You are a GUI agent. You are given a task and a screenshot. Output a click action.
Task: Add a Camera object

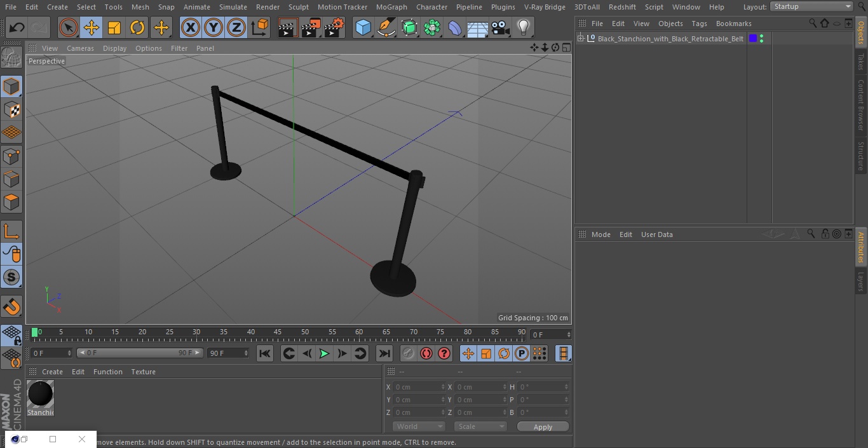click(x=501, y=28)
